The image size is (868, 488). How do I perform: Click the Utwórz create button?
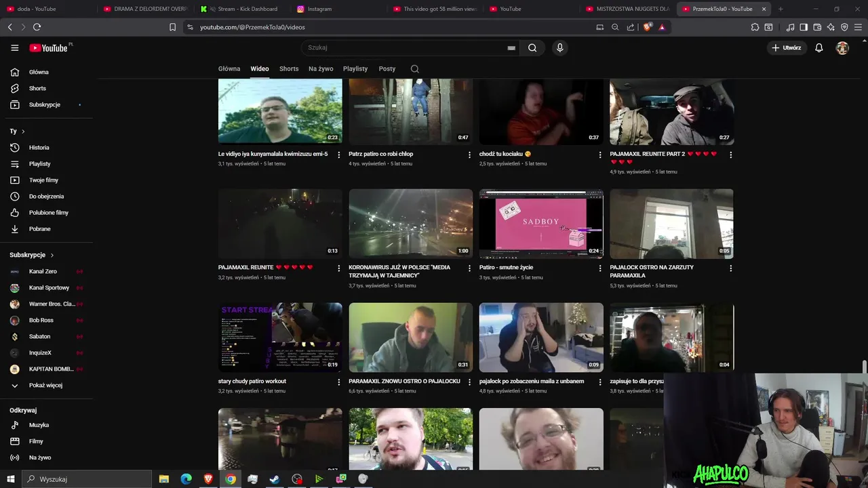pyautogui.click(x=787, y=47)
